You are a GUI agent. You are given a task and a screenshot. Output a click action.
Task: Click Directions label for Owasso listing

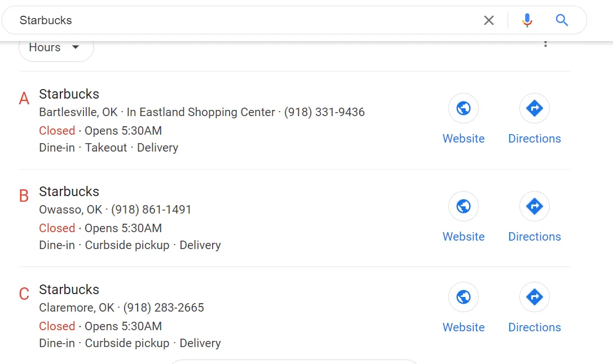pyautogui.click(x=534, y=237)
